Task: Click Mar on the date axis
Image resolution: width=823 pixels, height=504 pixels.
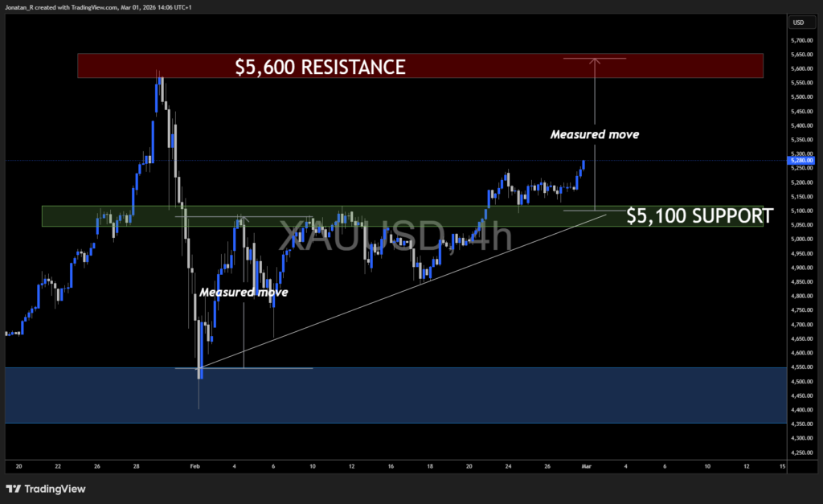Action: pyautogui.click(x=586, y=466)
